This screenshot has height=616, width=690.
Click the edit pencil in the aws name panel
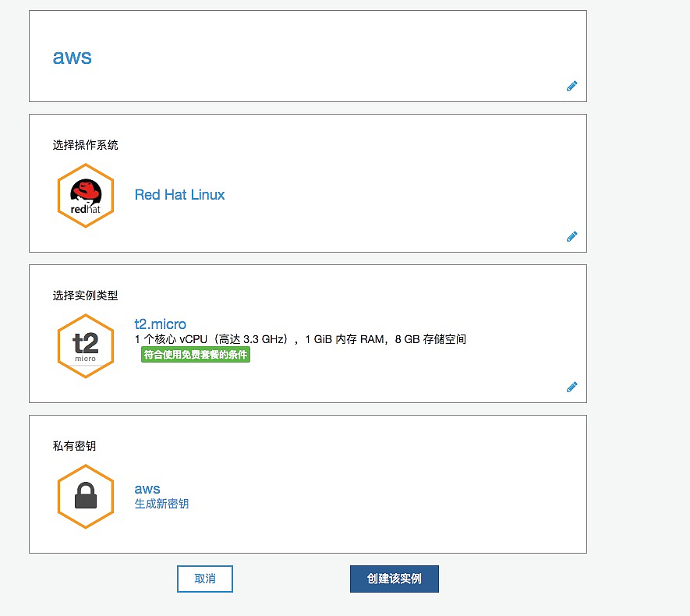571,87
